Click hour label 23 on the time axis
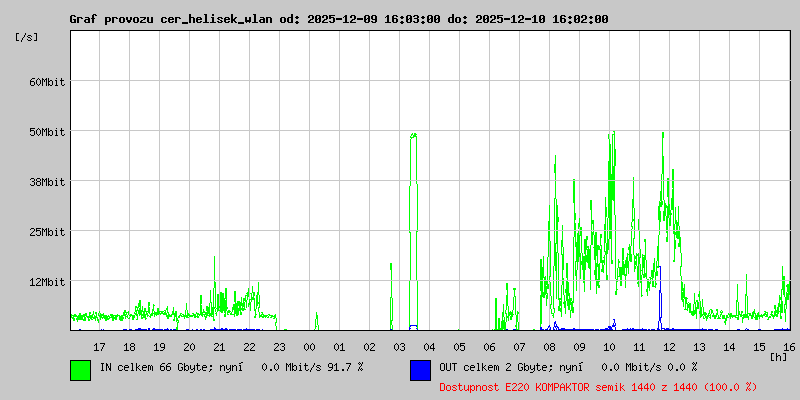 click(280, 347)
